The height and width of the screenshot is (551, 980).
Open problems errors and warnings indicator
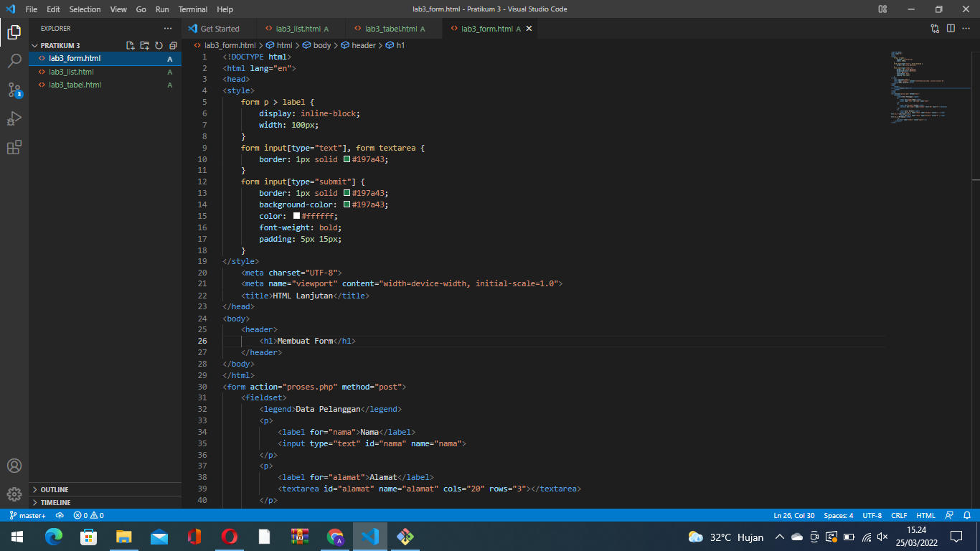click(88, 515)
